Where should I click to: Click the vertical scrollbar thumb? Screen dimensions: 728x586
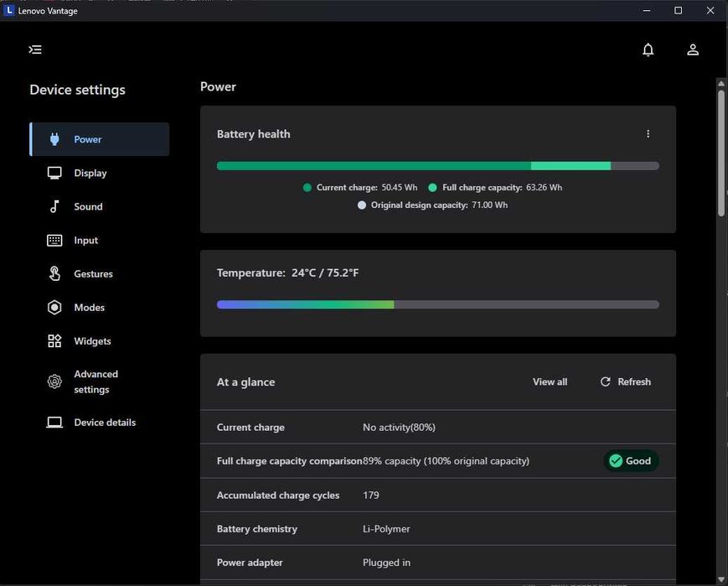click(x=721, y=152)
